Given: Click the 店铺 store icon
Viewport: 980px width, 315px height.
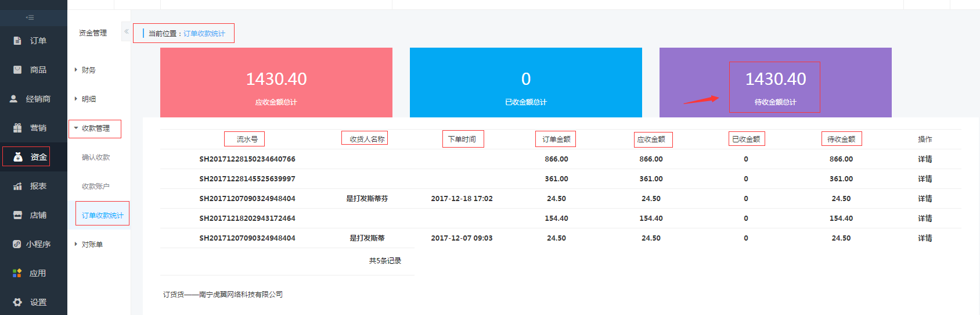Looking at the screenshot, I should click(x=17, y=215).
